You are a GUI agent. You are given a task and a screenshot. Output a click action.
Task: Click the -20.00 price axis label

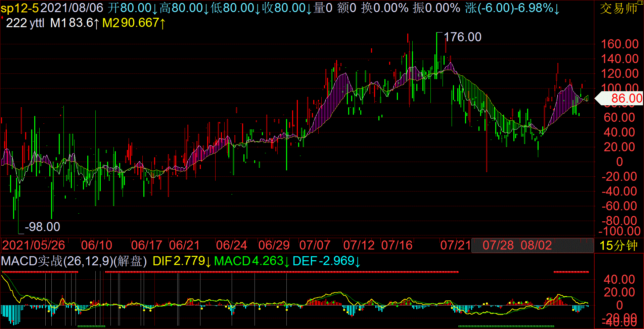[619, 176]
